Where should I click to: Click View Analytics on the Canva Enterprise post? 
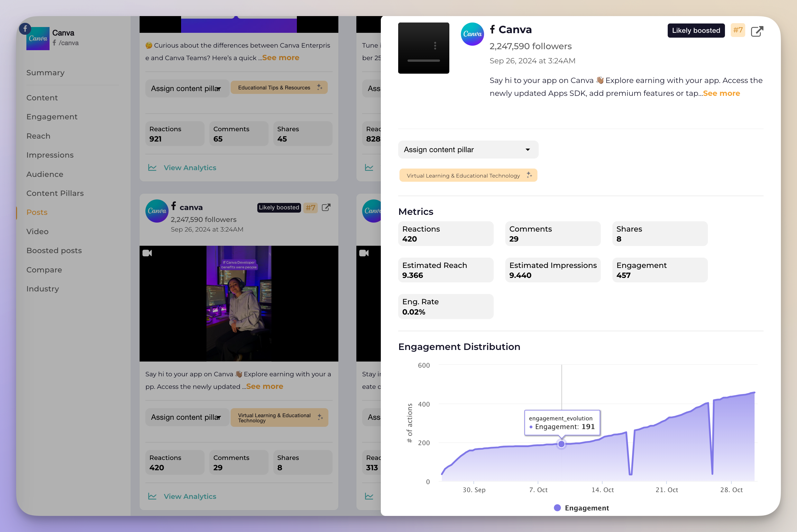pos(190,168)
